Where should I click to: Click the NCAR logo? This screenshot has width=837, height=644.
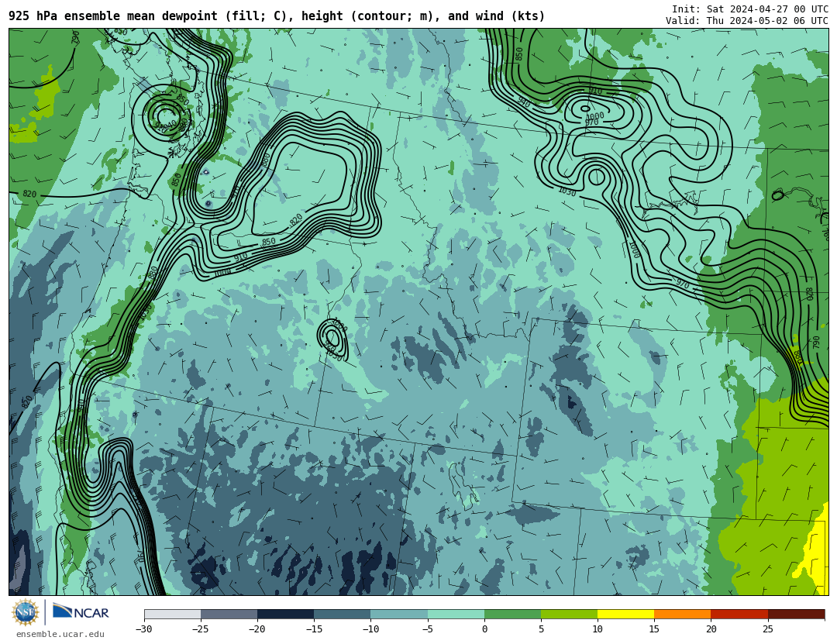point(81,612)
